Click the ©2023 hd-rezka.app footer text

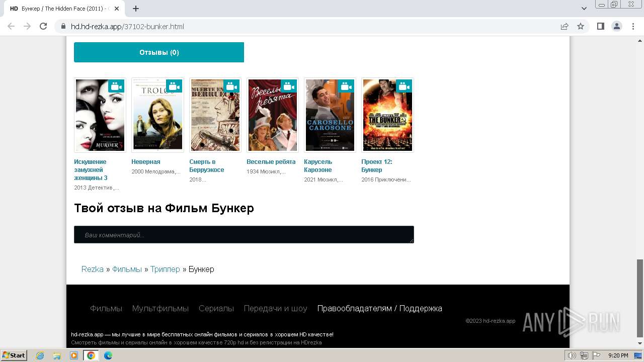pyautogui.click(x=491, y=321)
